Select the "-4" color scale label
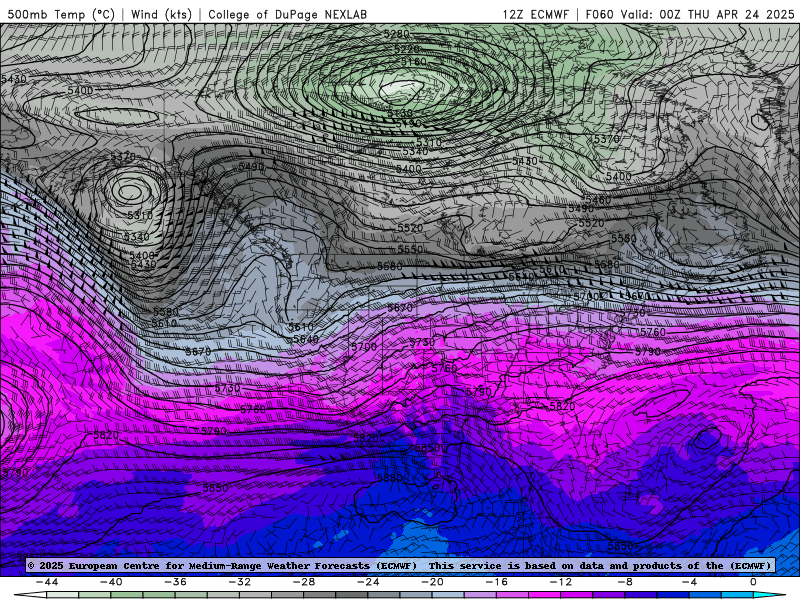800x600 pixels. [x=689, y=582]
